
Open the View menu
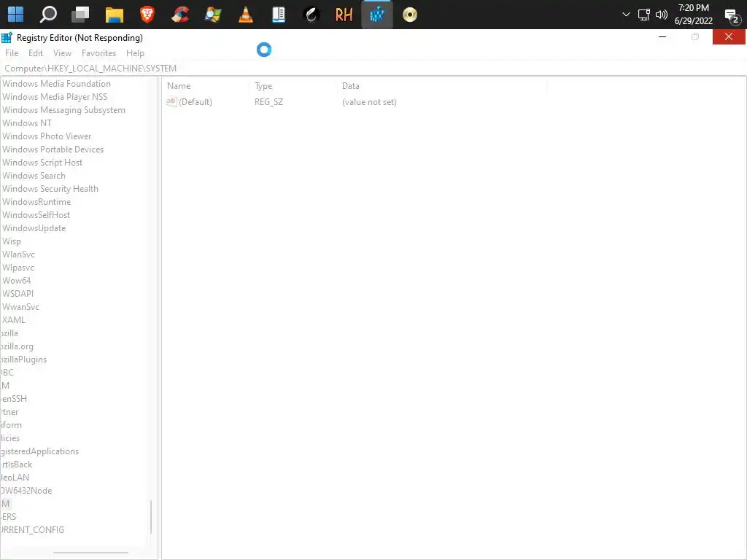(x=63, y=53)
